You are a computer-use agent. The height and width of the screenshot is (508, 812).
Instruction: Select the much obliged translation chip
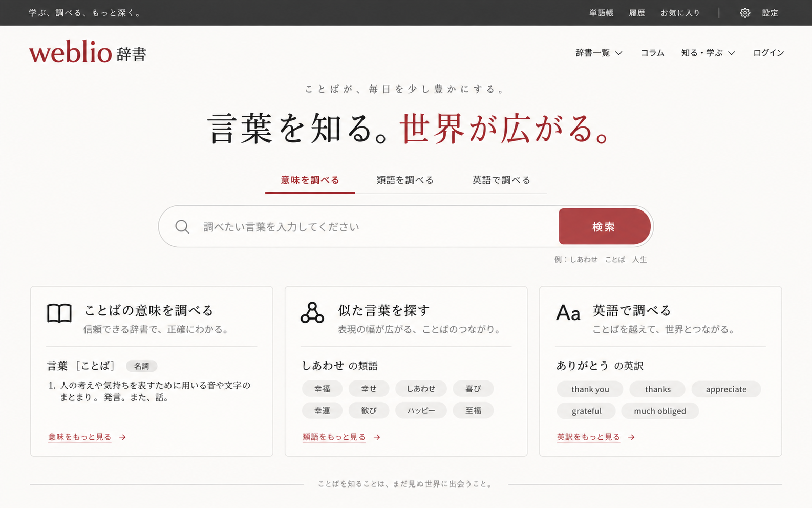pos(660,411)
